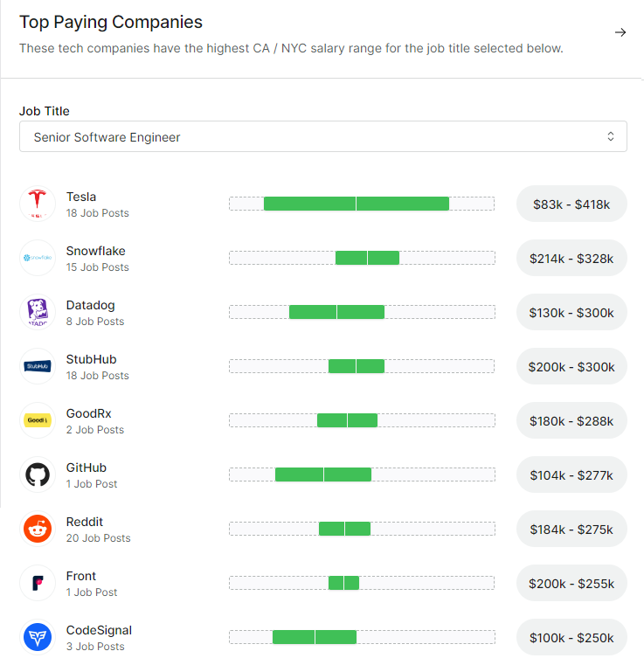Screen dimensions: 644x665
Task: Click the Reddit alien logo
Action: 38,529
